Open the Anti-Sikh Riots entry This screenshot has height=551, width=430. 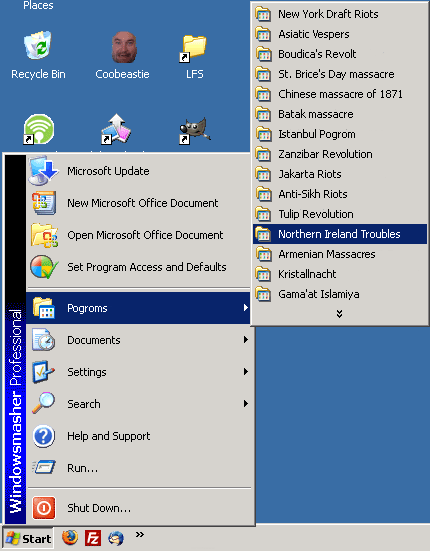coord(340,194)
